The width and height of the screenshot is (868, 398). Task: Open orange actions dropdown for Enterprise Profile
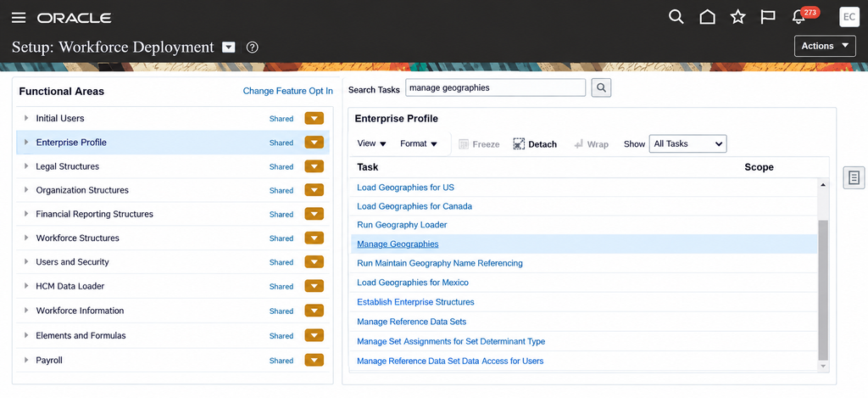point(314,143)
